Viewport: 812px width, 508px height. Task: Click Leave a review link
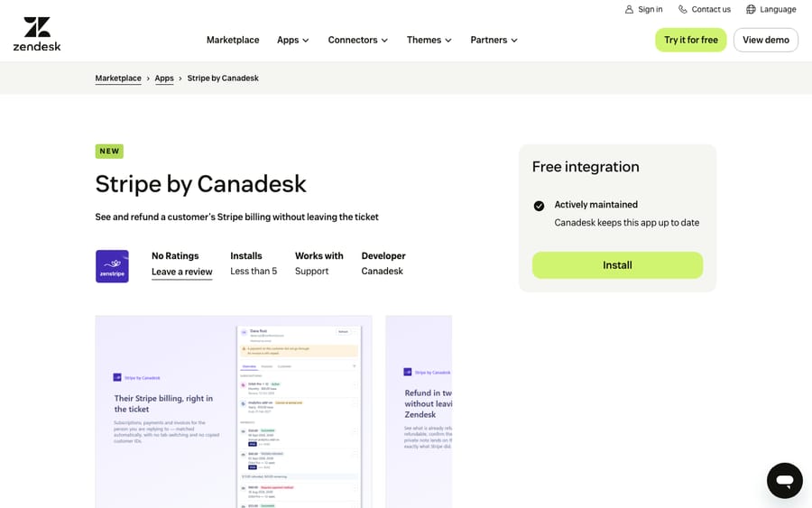coord(181,272)
